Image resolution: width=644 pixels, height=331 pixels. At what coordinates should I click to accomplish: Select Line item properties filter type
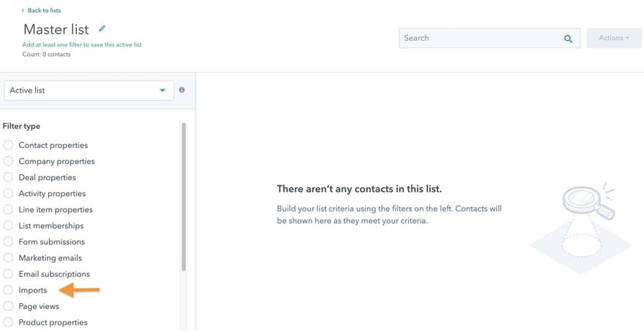pos(8,209)
